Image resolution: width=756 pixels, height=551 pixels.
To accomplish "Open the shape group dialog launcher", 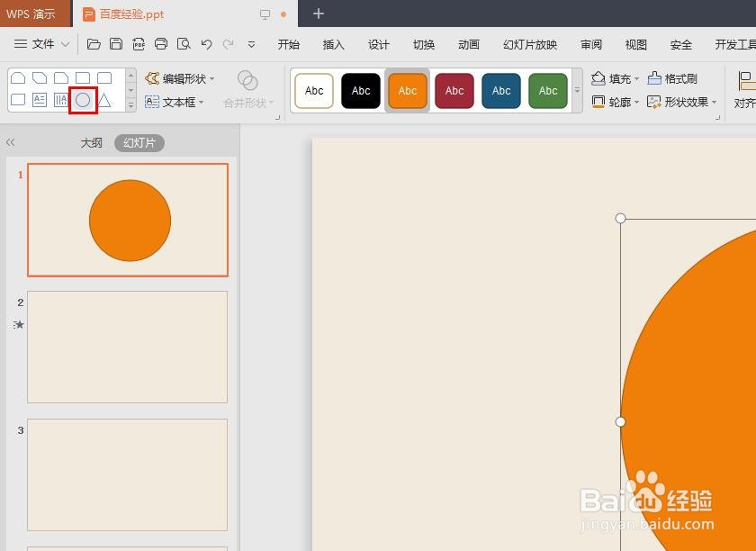I will click(278, 117).
